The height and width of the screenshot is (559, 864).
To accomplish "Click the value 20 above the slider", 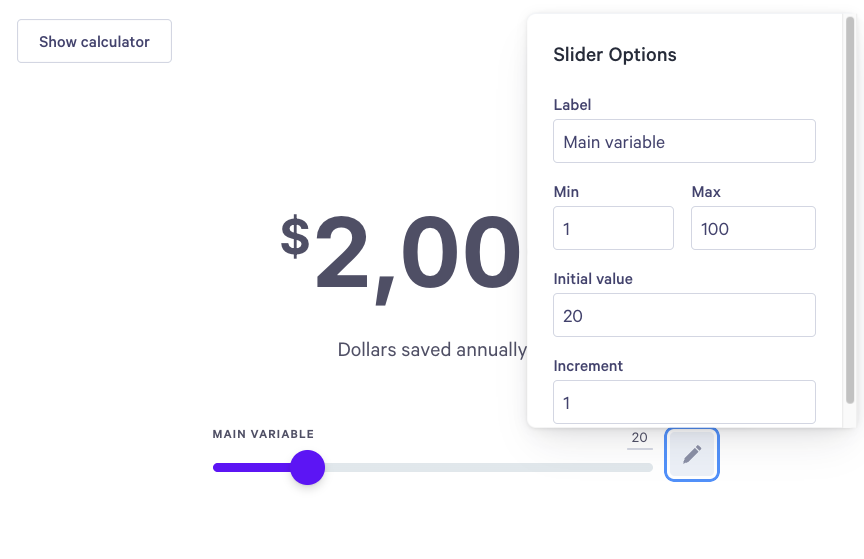I will [x=639, y=438].
